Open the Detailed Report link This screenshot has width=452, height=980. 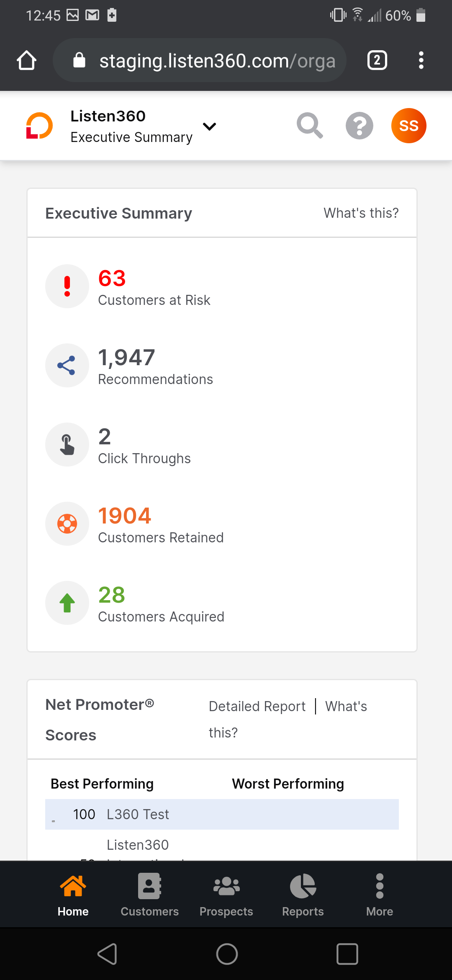click(257, 707)
